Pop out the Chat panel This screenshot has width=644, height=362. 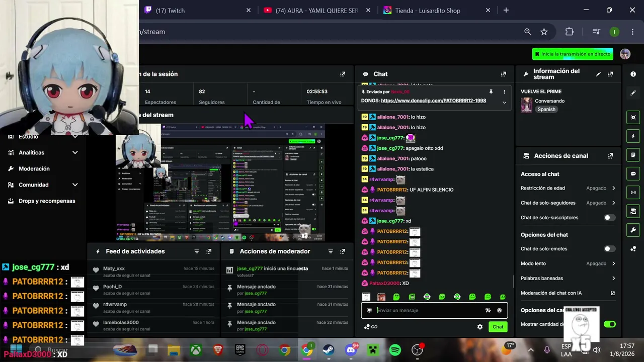pos(503,74)
